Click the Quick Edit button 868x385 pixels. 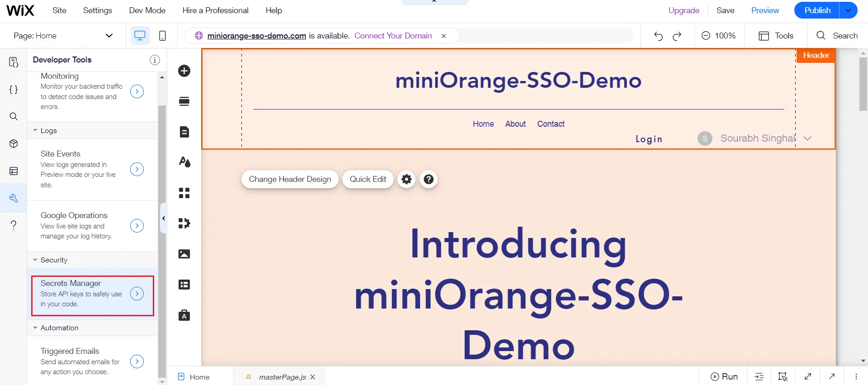point(368,179)
